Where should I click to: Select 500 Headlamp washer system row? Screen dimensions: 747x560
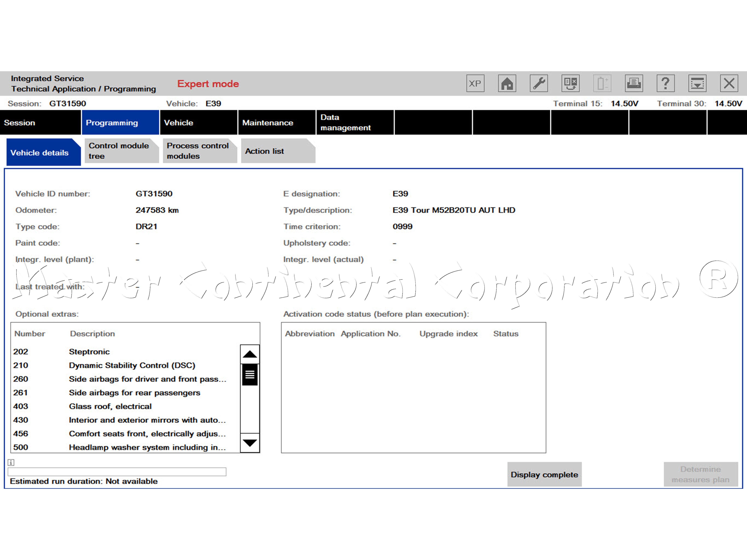point(125,447)
